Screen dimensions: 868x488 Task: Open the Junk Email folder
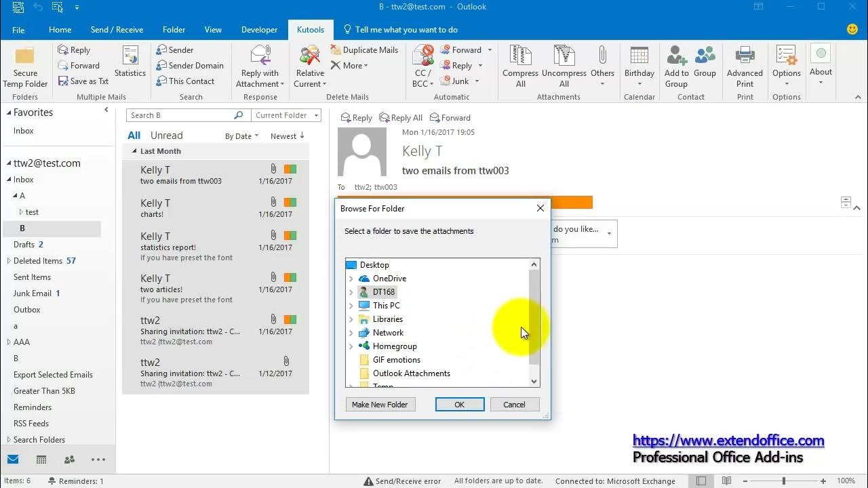click(33, 293)
